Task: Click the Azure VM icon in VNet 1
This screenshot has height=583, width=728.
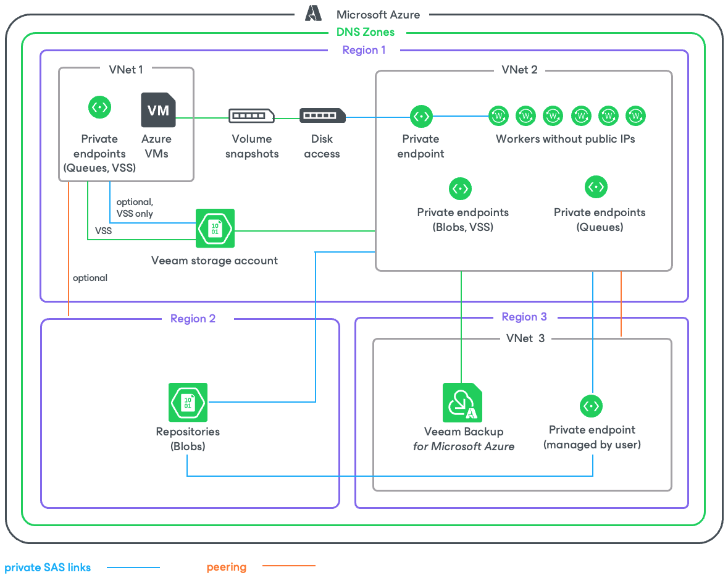Action: click(158, 110)
